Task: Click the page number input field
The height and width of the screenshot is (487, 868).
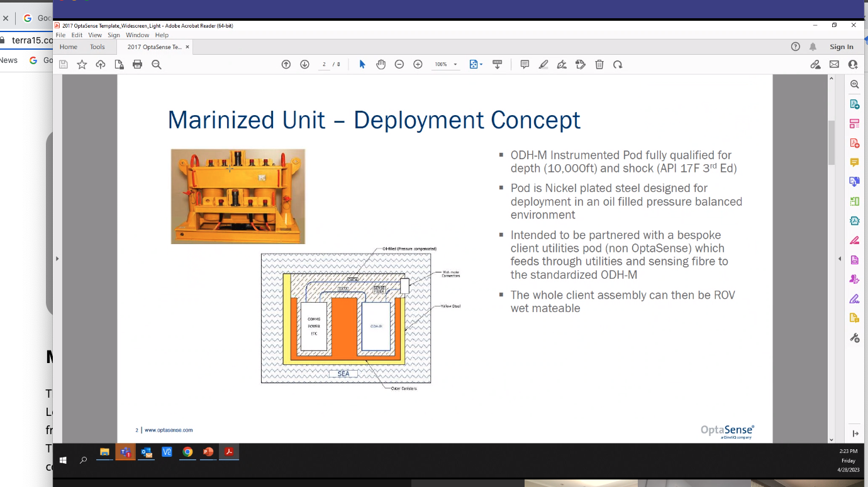Action: pos(324,64)
